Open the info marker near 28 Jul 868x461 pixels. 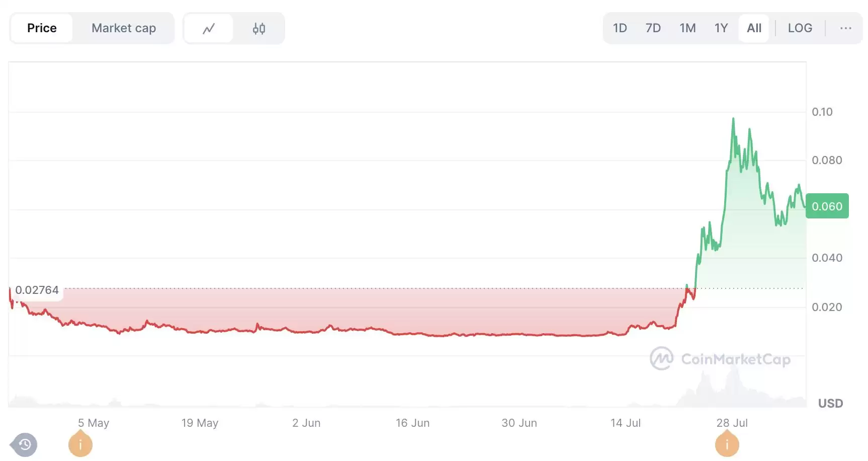(x=727, y=445)
